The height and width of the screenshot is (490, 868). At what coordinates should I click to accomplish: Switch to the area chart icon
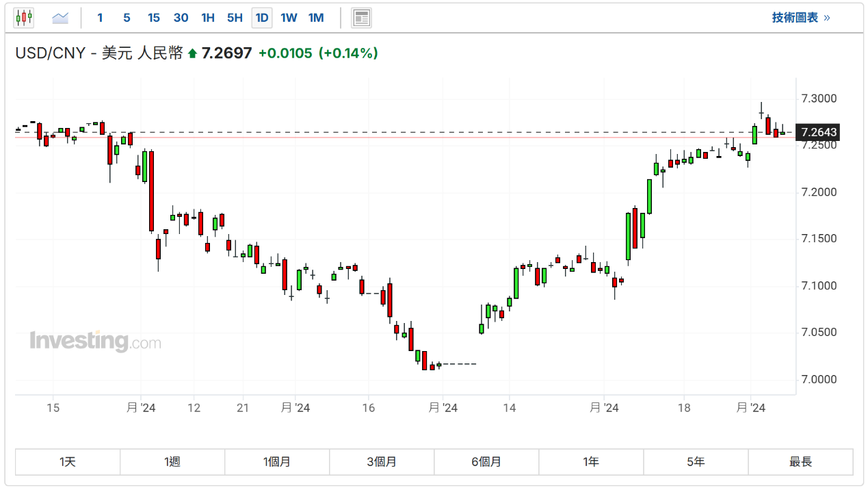(x=60, y=18)
